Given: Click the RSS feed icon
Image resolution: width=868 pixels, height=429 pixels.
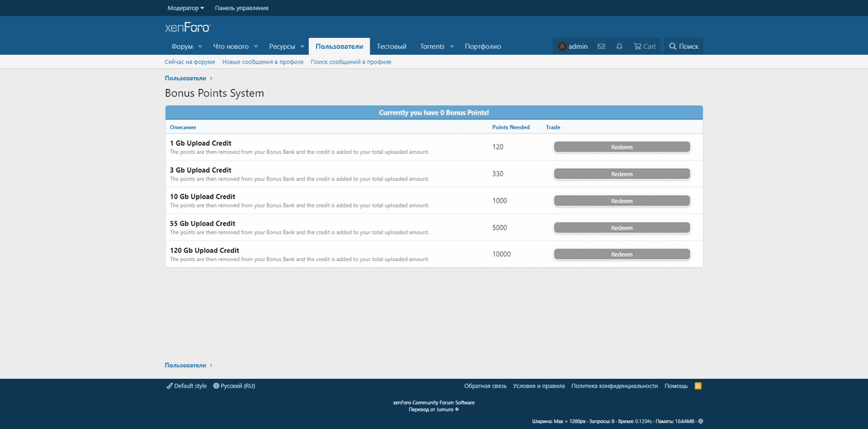Looking at the screenshot, I should point(698,386).
